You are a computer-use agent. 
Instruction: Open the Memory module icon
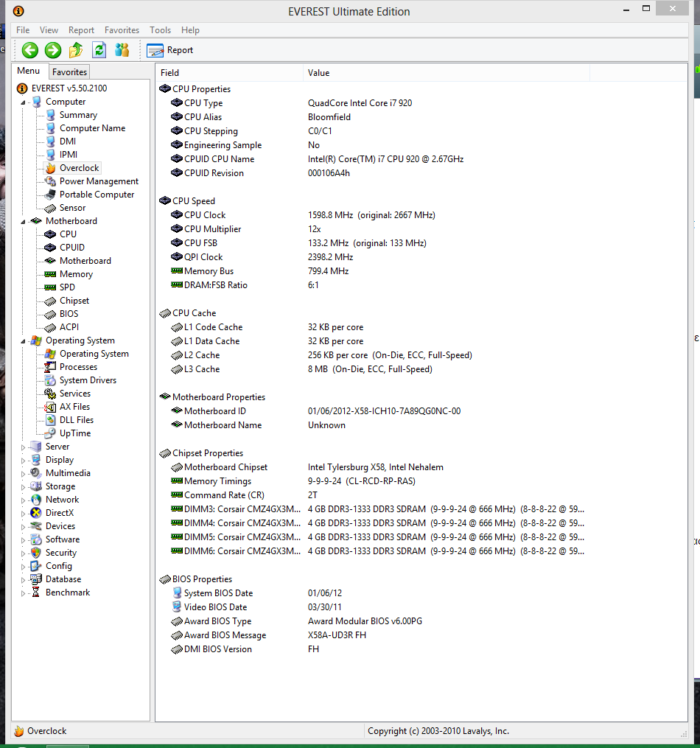click(50, 274)
